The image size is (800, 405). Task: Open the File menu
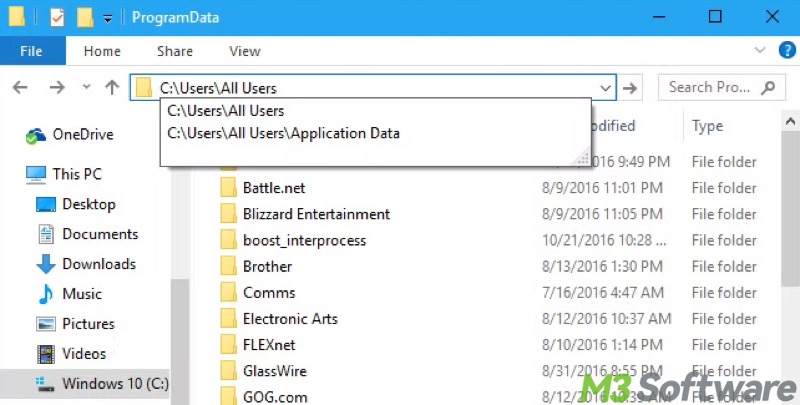(32, 51)
